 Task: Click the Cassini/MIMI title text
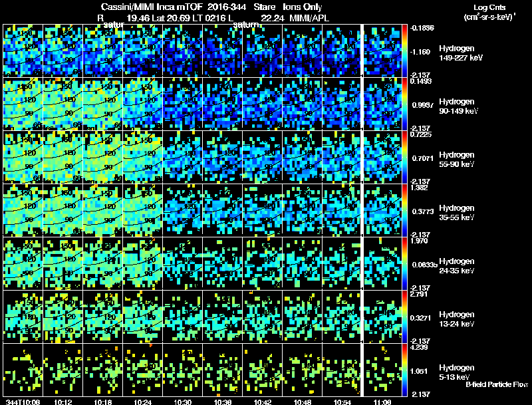coord(128,7)
